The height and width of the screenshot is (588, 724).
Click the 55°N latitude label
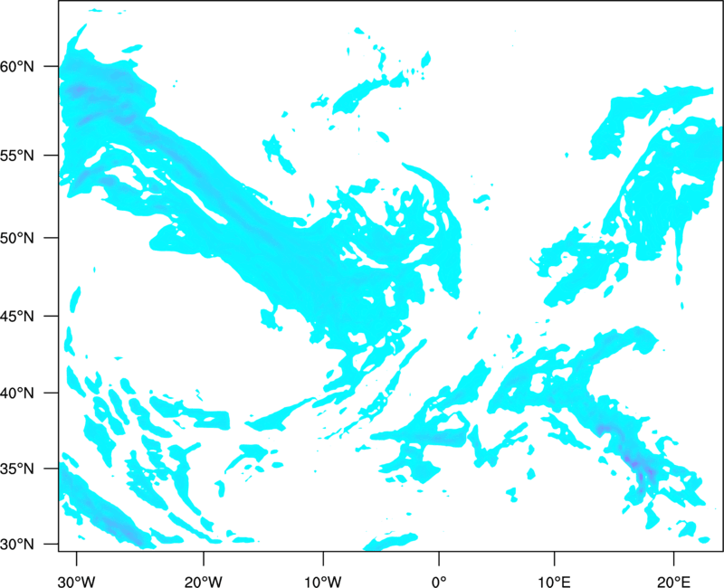pyautogui.click(x=17, y=155)
